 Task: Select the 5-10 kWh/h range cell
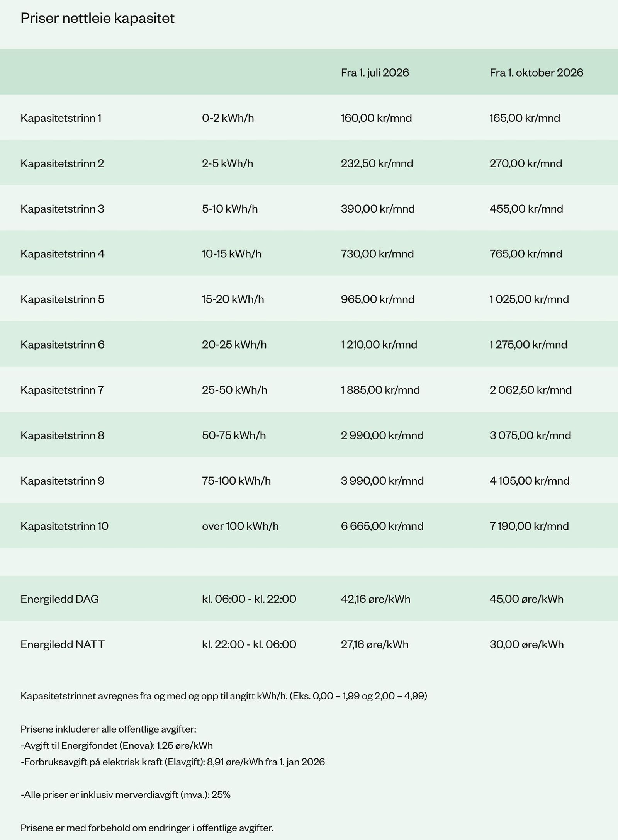point(230,209)
